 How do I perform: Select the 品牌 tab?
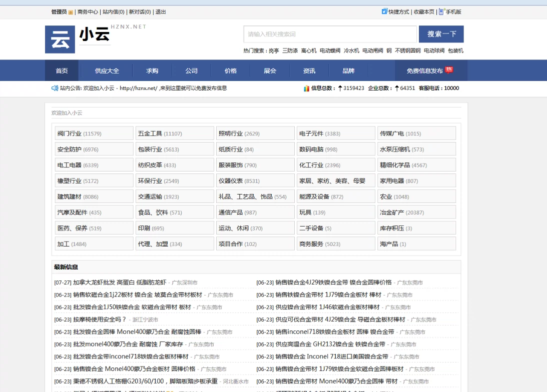pyautogui.click(x=348, y=70)
